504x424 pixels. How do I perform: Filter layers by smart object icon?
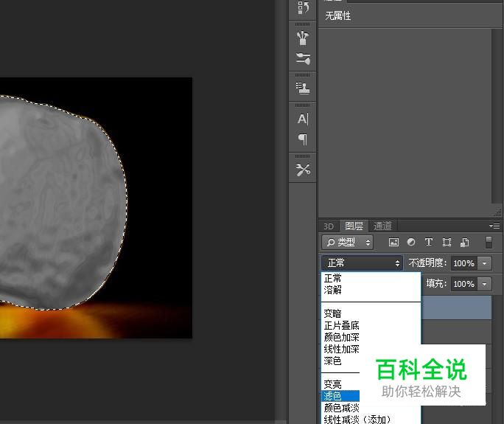[464, 243]
